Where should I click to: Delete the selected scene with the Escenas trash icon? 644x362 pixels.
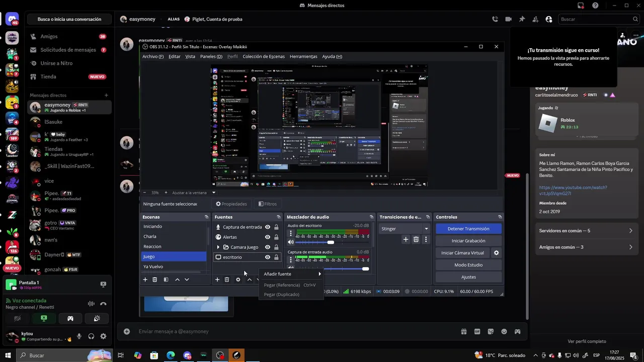(155, 280)
